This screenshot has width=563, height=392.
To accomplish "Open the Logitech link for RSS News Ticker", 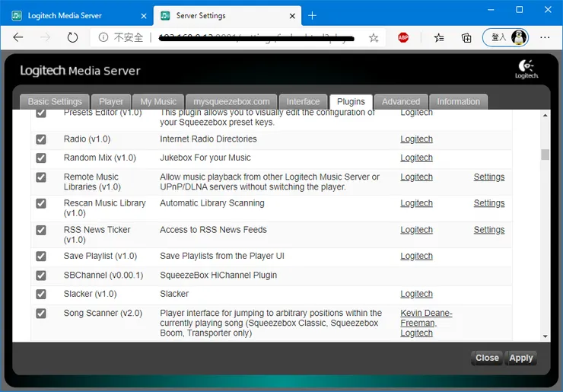I will [x=416, y=230].
